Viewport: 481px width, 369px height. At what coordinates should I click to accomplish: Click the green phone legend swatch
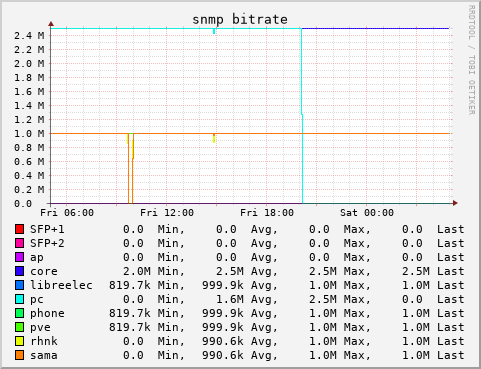click(19, 313)
